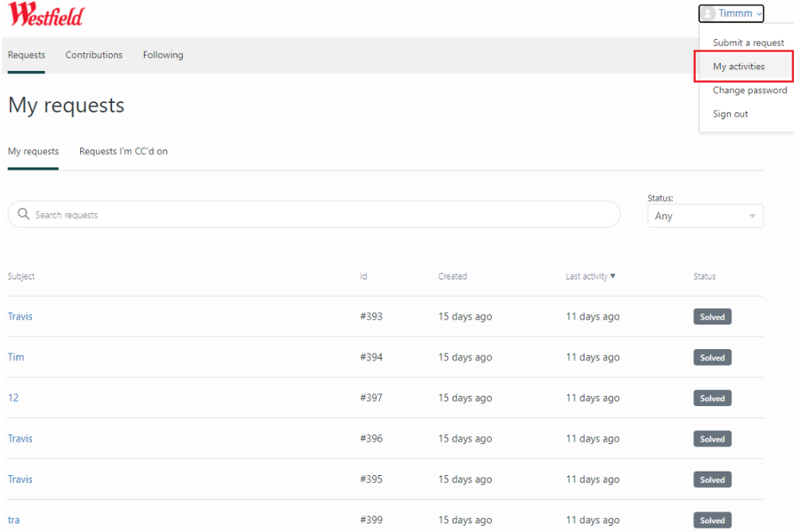Switch to the Contributions tab
This screenshot has height=532, width=800.
(94, 55)
